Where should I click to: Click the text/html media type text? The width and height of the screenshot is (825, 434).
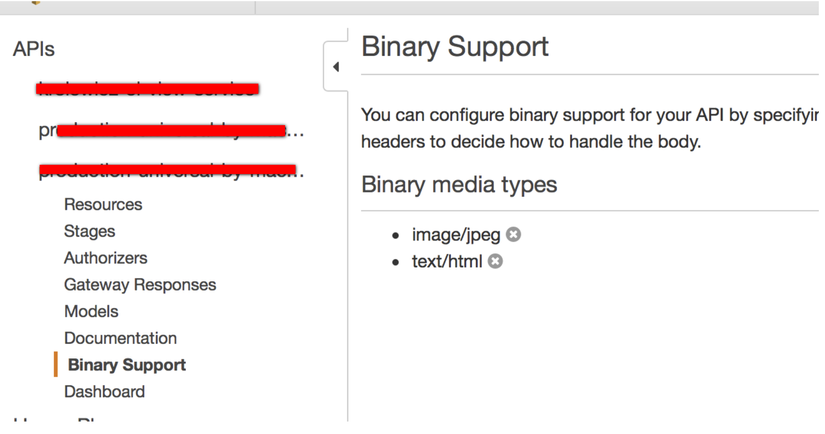coord(447,261)
